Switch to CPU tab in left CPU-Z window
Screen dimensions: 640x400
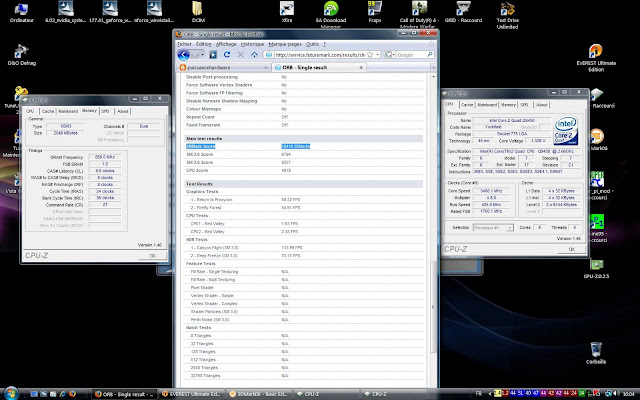click(30, 111)
